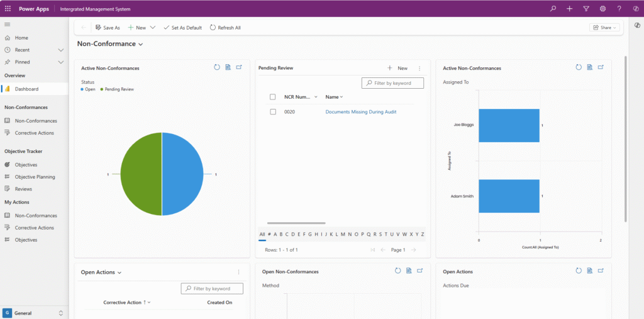Open the advanced filter funnel icon
The height and width of the screenshot is (319, 644).
(586, 9)
